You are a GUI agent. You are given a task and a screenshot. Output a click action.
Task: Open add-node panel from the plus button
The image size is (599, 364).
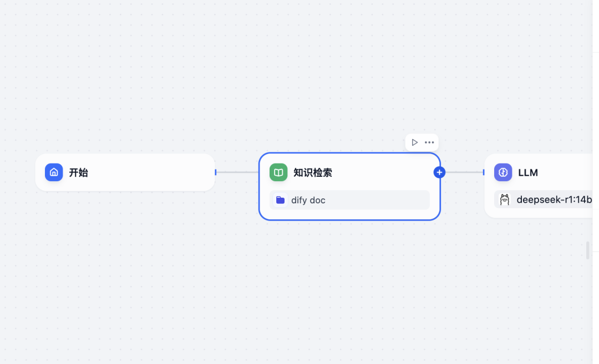coord(439,172)
